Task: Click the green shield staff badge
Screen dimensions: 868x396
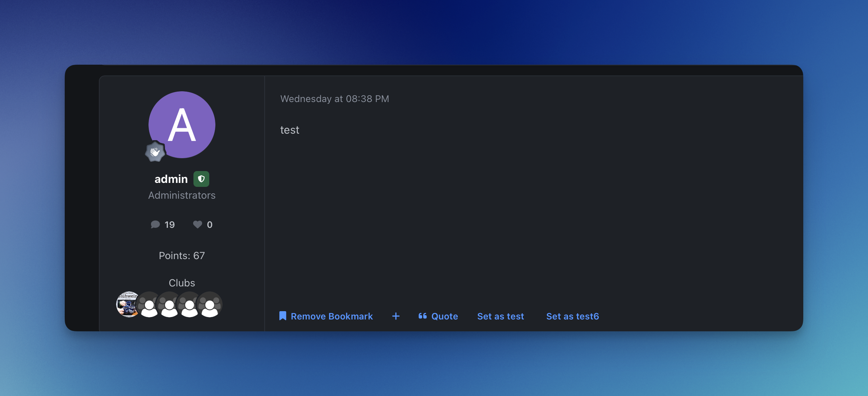Action: (201, 179)
